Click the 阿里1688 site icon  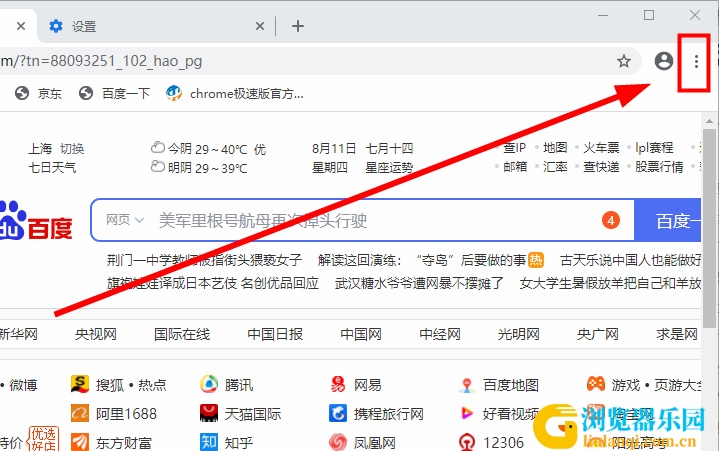tap(80, 413)
